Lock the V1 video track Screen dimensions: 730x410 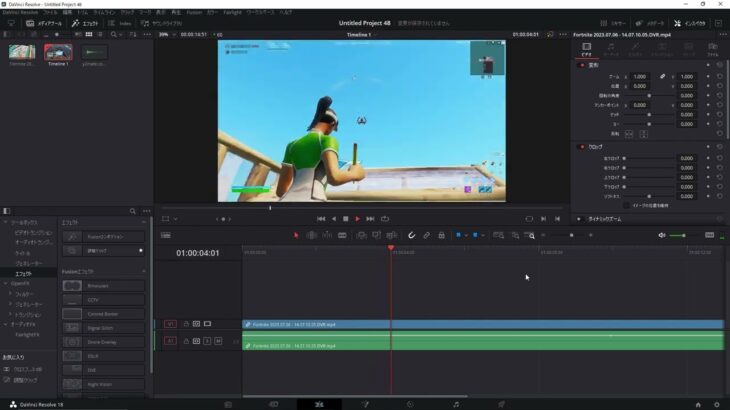click(186, 324)
